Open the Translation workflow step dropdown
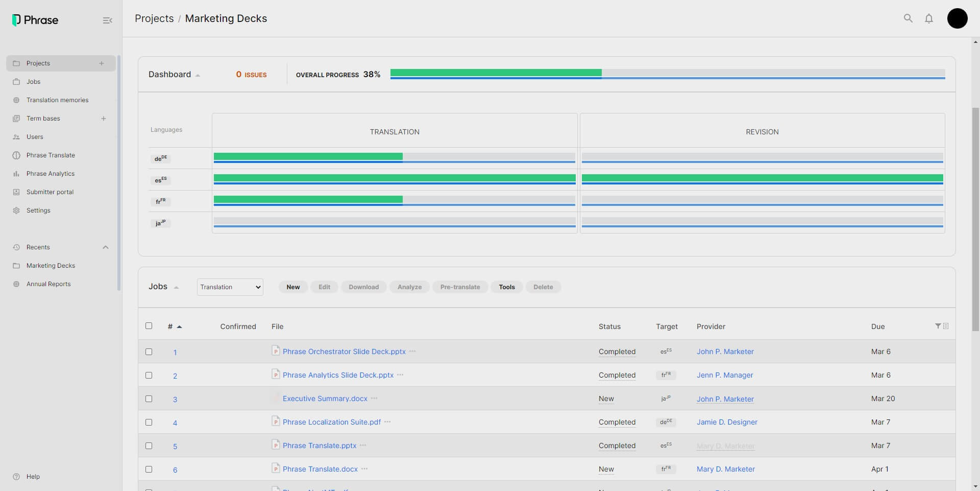 click(230, 287)
